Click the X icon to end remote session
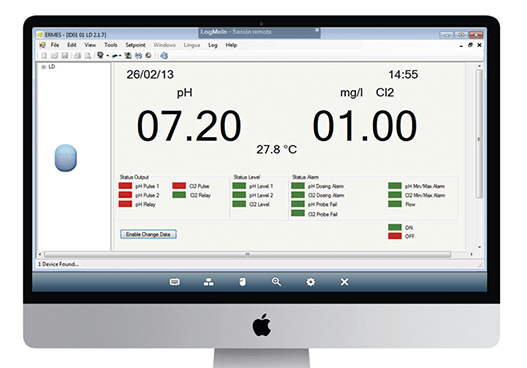 (344, 282)
